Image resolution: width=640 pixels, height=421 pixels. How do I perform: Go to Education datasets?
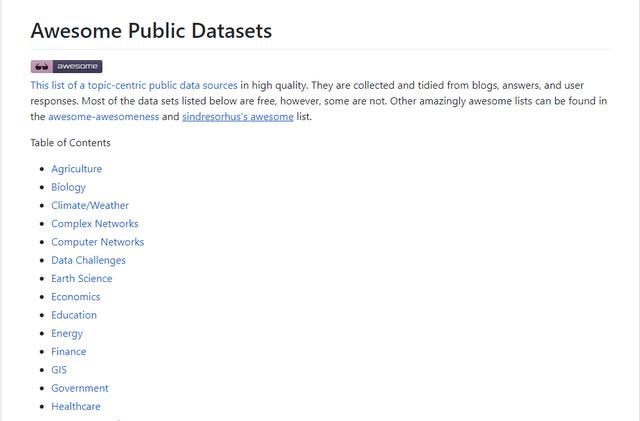(x=74, y=315)
